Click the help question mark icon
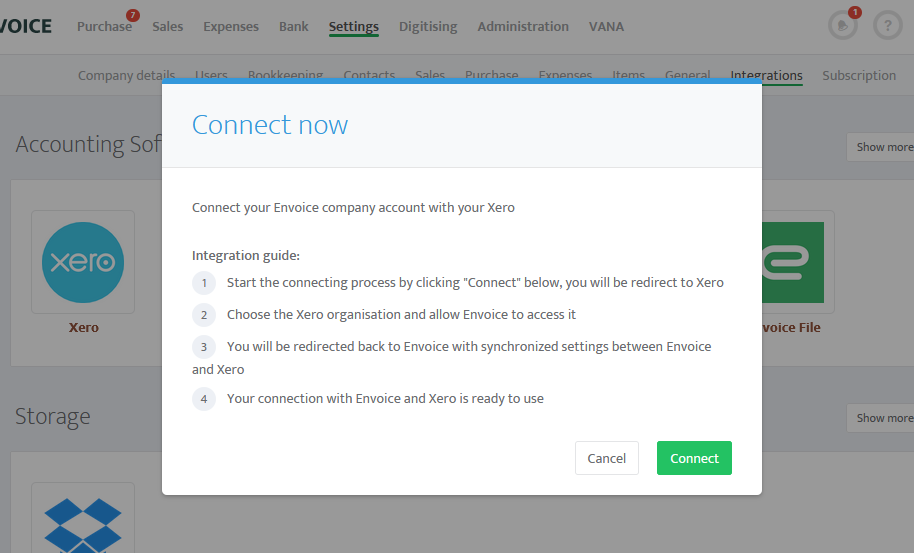The height and width of the screenshot is (553, 914). (887, 26)
